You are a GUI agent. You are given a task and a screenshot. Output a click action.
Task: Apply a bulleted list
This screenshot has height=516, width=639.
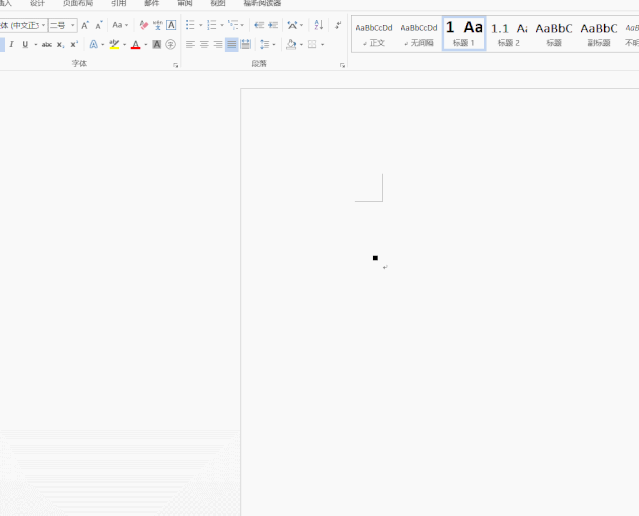tap(190, 25)
